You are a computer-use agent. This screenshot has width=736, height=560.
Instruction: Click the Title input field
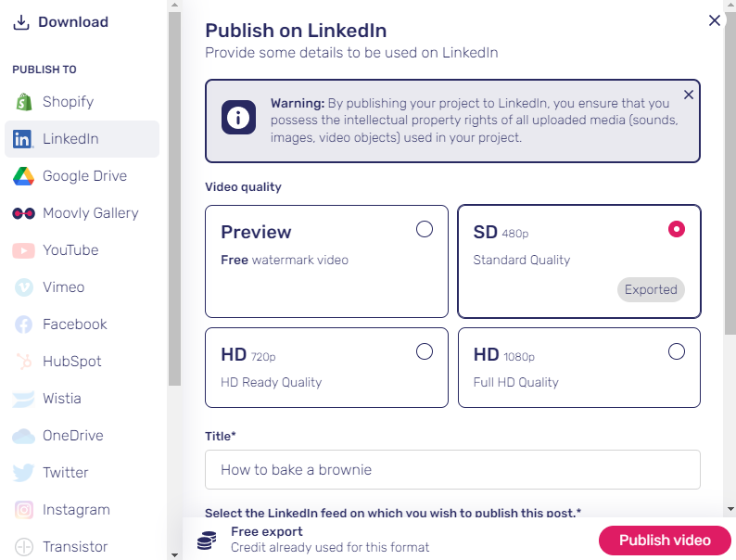pos(452,470)
